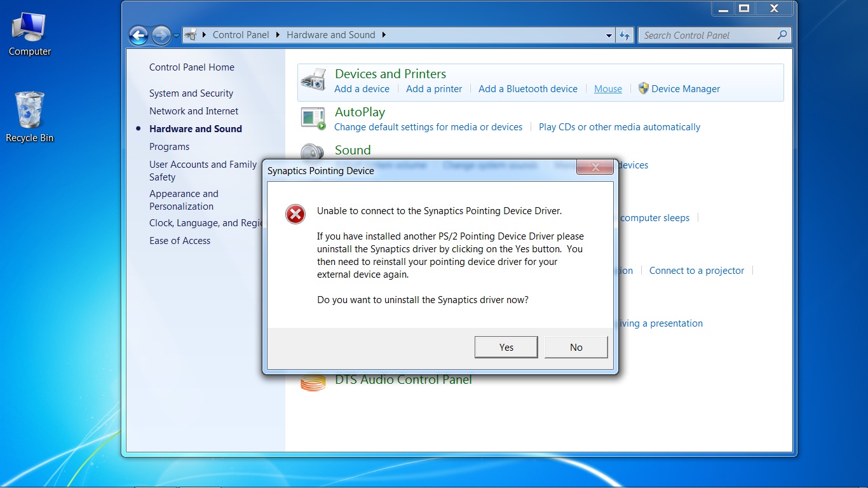Image resolution: width=868 pixels, height=488 pixels.
Task: Open Sound heading link
Action: (353, 150)
